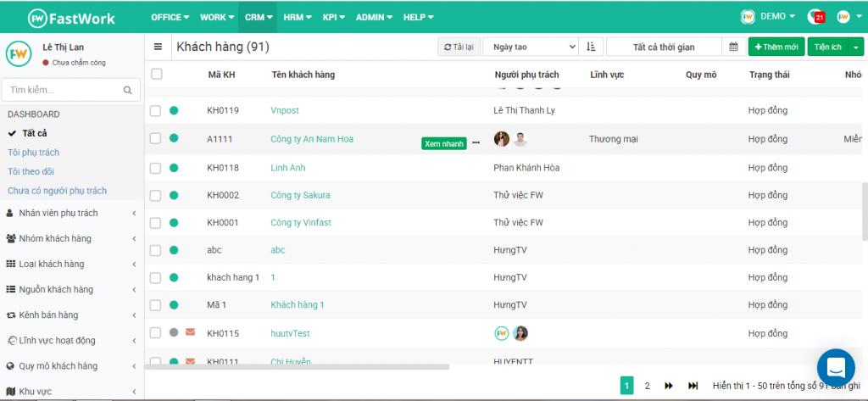This screenshot has width=868, height=401.
Task: Open the HRM menu
Action: point(298,17)
